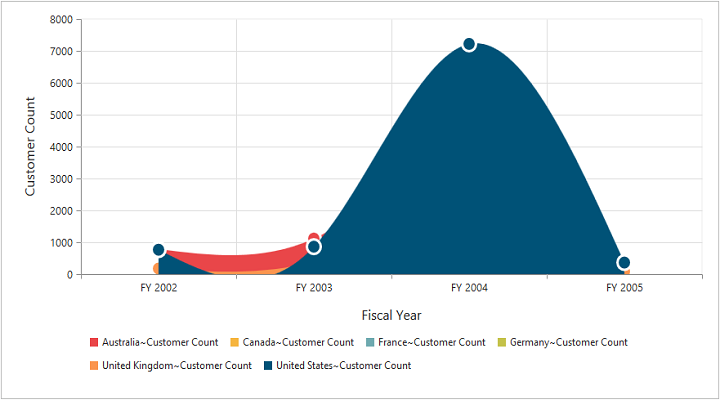Screen dimensions: 720x400
Task: Click the 4000 y-axis tick label
Action: [60, 147]
